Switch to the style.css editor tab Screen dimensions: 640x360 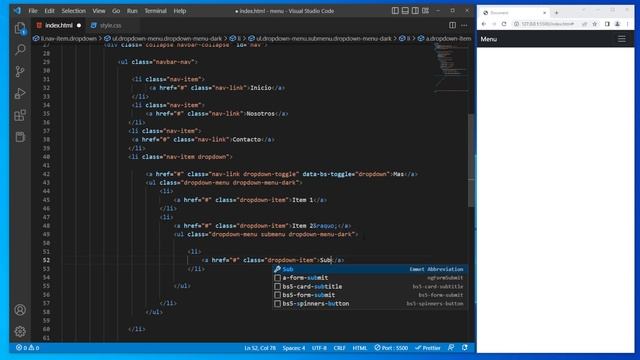coord(110,25)
